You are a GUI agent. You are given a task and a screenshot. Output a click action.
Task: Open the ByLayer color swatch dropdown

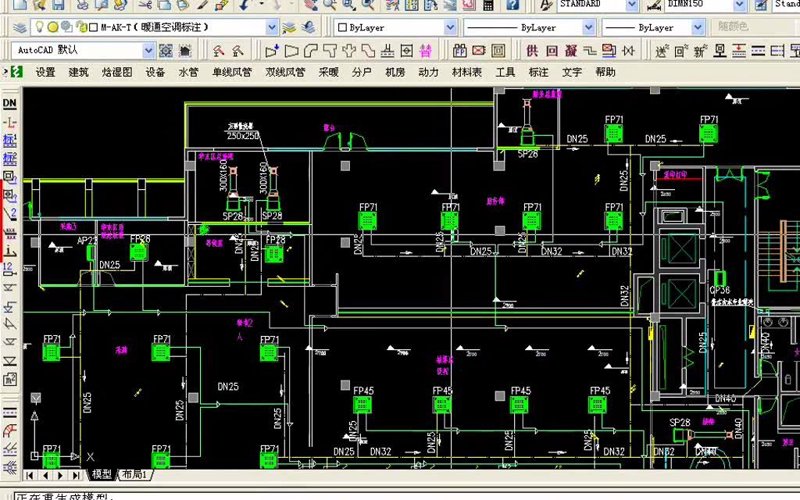tap(395, 27)
